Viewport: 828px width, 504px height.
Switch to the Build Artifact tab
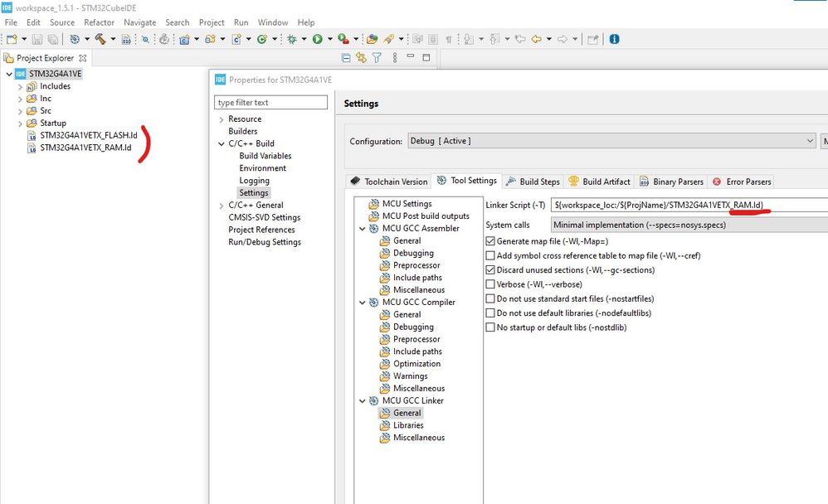[599, 182]
